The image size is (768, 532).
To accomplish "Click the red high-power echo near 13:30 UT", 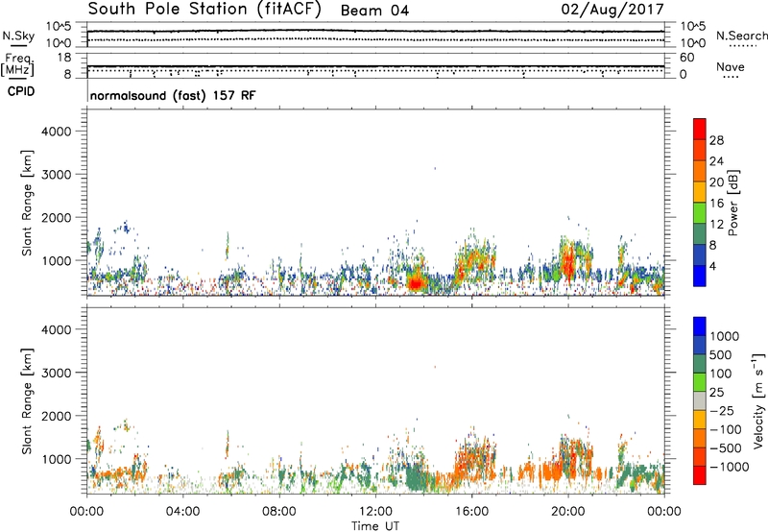I will pos(416,283).
